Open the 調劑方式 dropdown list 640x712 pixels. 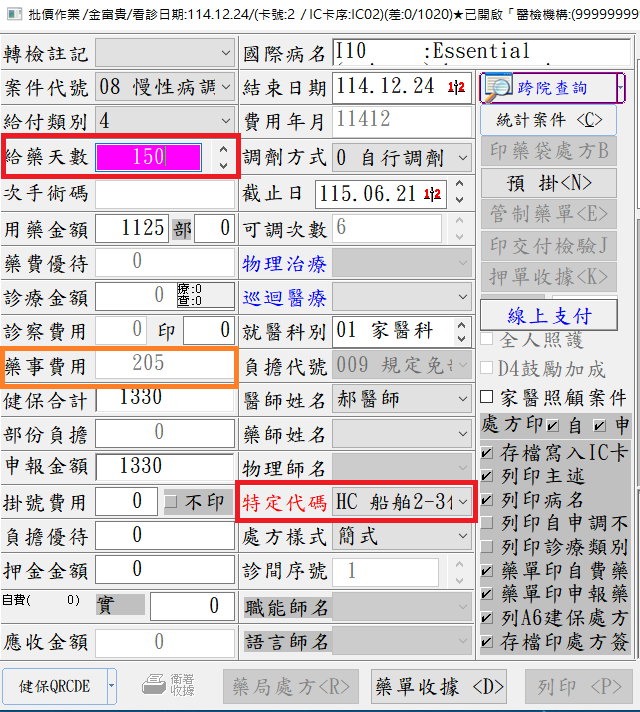(x=462, y=158)
